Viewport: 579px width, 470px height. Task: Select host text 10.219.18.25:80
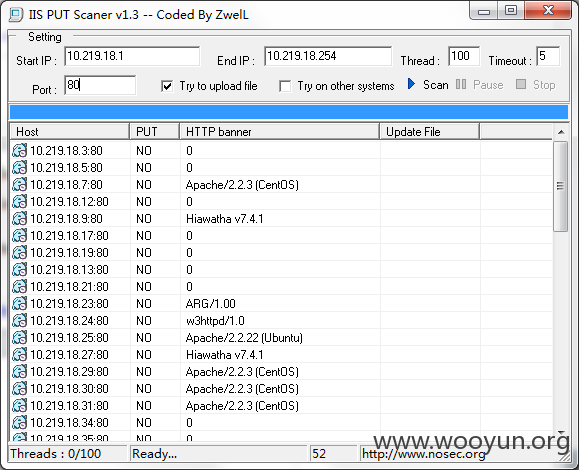(69, 337)
